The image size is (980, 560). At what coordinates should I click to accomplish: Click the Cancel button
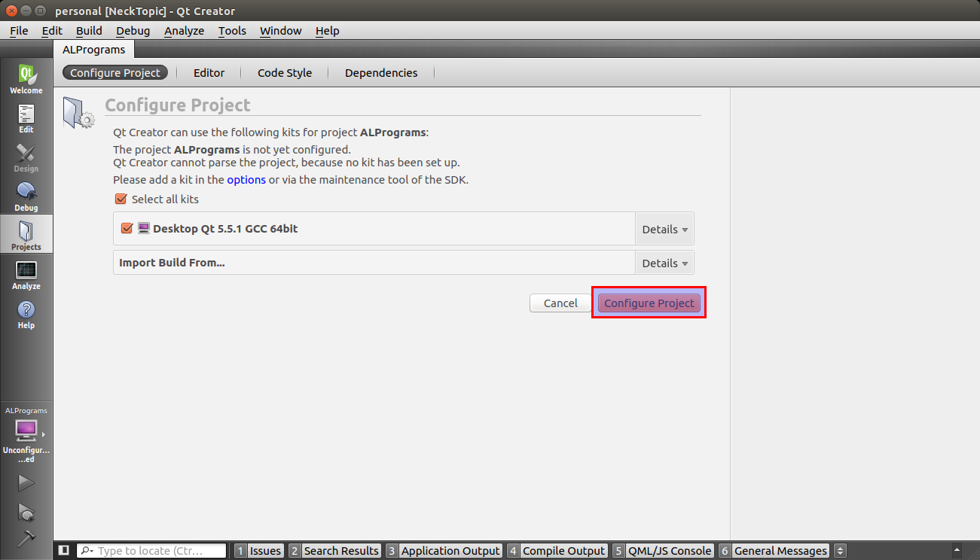tap(560, 303)
